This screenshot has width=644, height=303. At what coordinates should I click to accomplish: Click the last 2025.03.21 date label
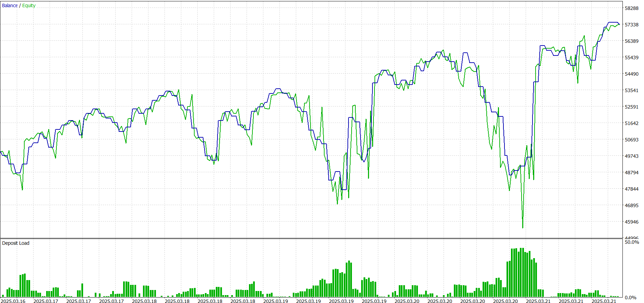click(x=604, y=301)
